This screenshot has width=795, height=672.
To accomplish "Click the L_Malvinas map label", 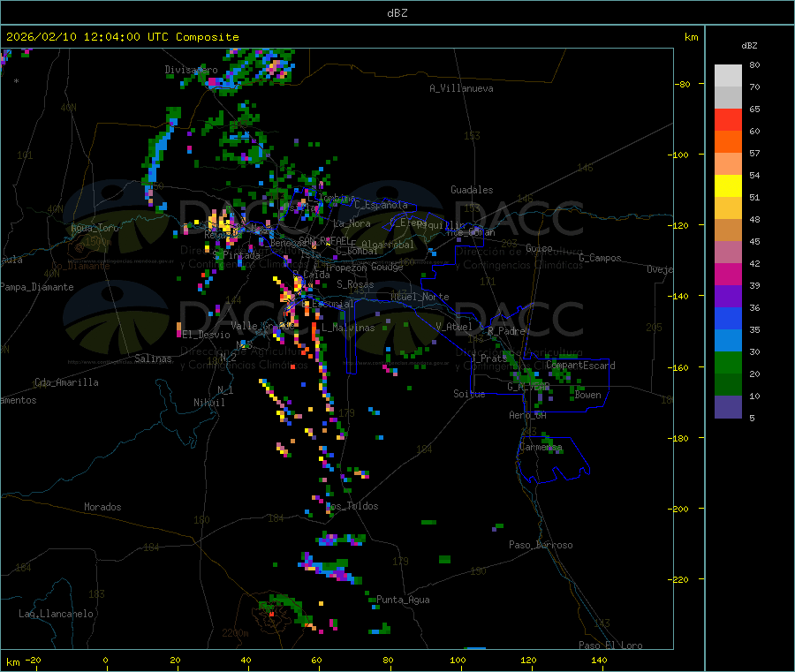I will click(x=348, y=328).
